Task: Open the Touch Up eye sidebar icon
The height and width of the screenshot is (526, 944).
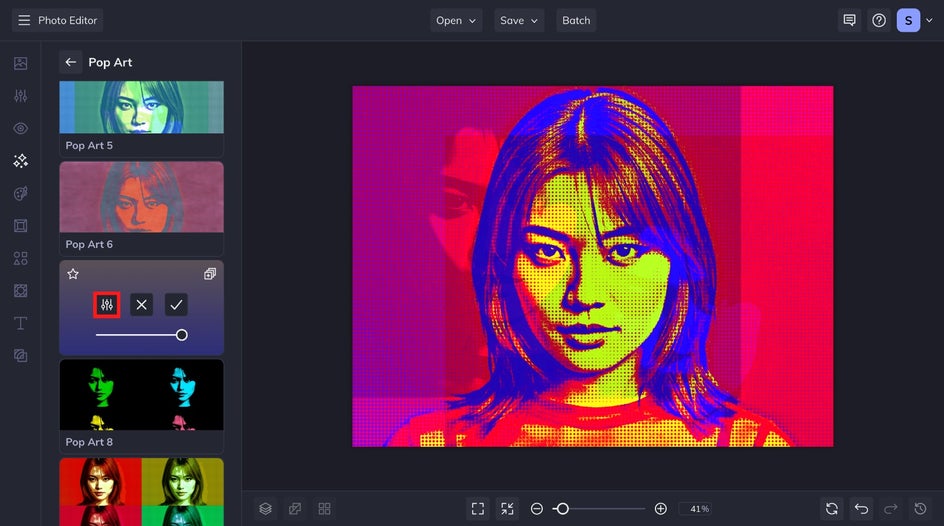Action: (x=20, y=128)
